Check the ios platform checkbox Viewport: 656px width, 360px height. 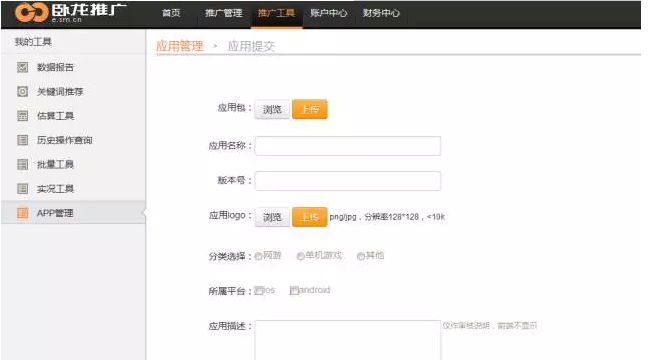pos(258,290)
